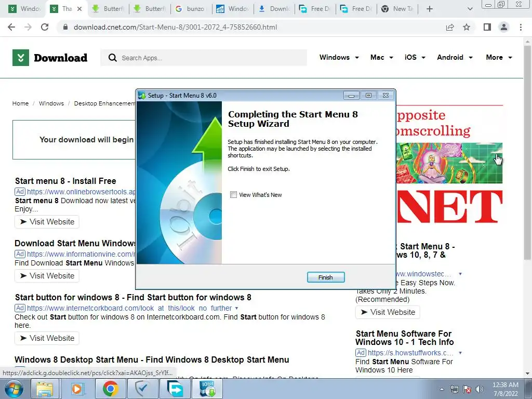Expand the More nav dropdown
This screenshot has height=399, width=532.
click(499, 57)
